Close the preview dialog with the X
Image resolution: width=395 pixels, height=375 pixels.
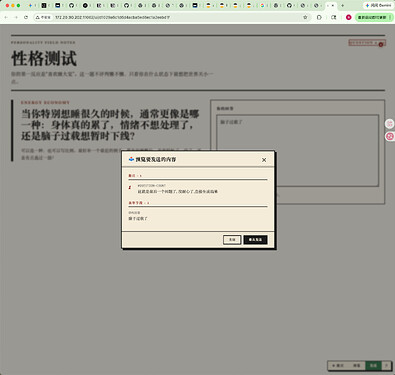pos(264,160)
